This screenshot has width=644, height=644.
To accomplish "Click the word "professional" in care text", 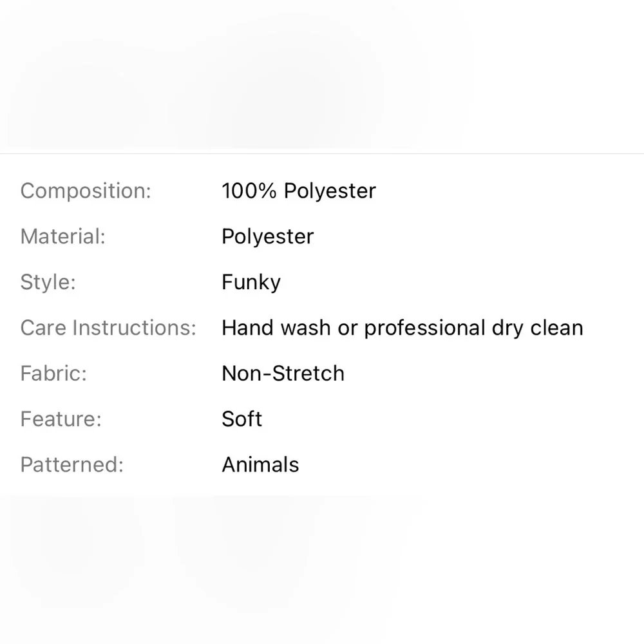I will click(424, 328).
